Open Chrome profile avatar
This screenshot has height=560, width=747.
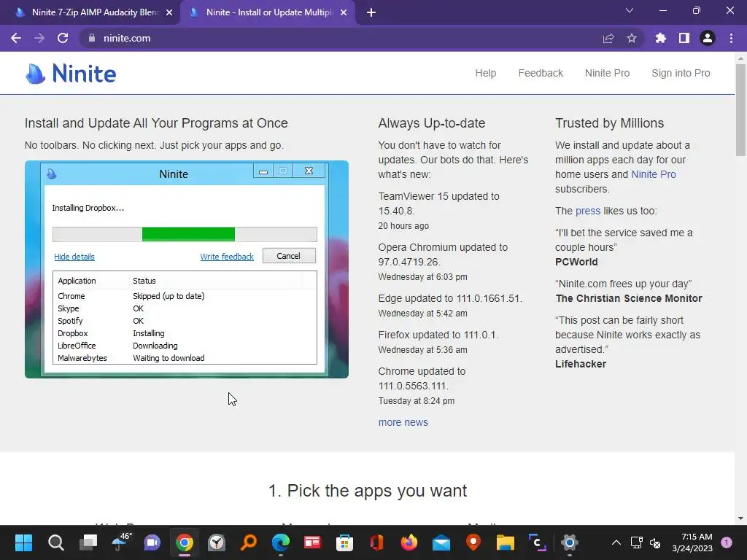pos(708,38)
